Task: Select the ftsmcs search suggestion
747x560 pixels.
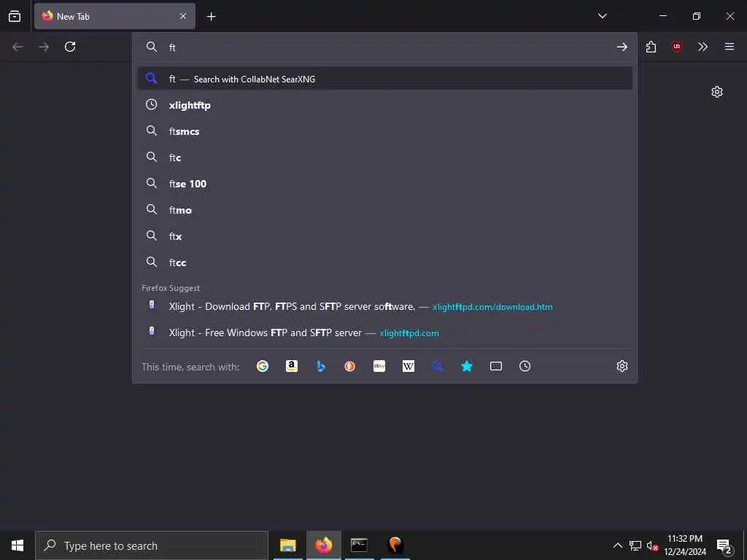Action: (x=385, y=131)
